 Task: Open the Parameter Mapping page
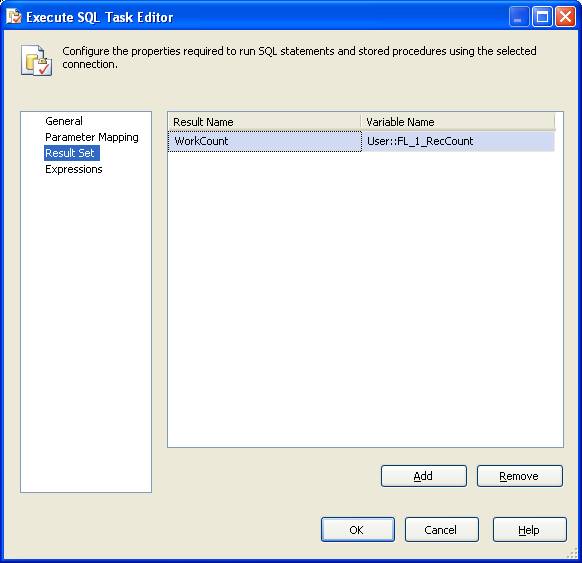pyautogui.click(x=92, y=137)
